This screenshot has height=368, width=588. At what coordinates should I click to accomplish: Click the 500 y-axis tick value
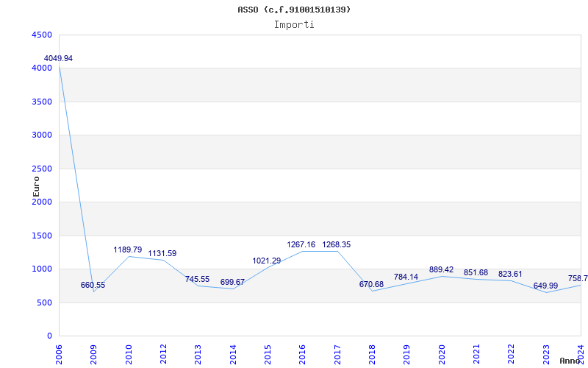45,302
